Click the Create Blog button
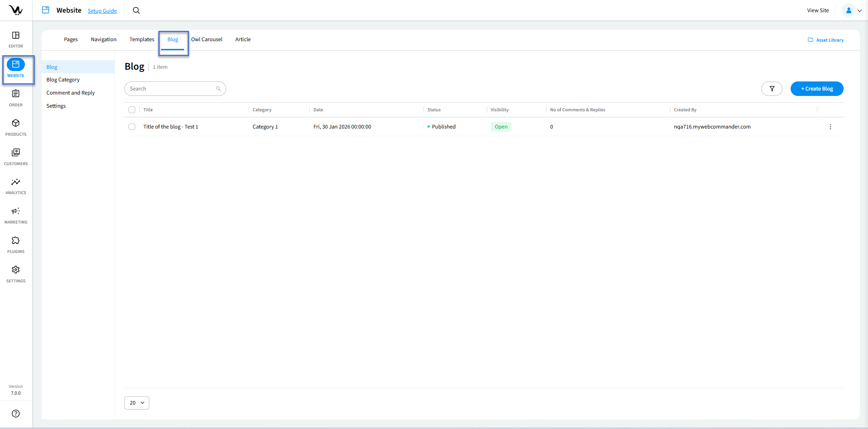The height and width of the screenshot is (429, 868). (x=816, y=89)
